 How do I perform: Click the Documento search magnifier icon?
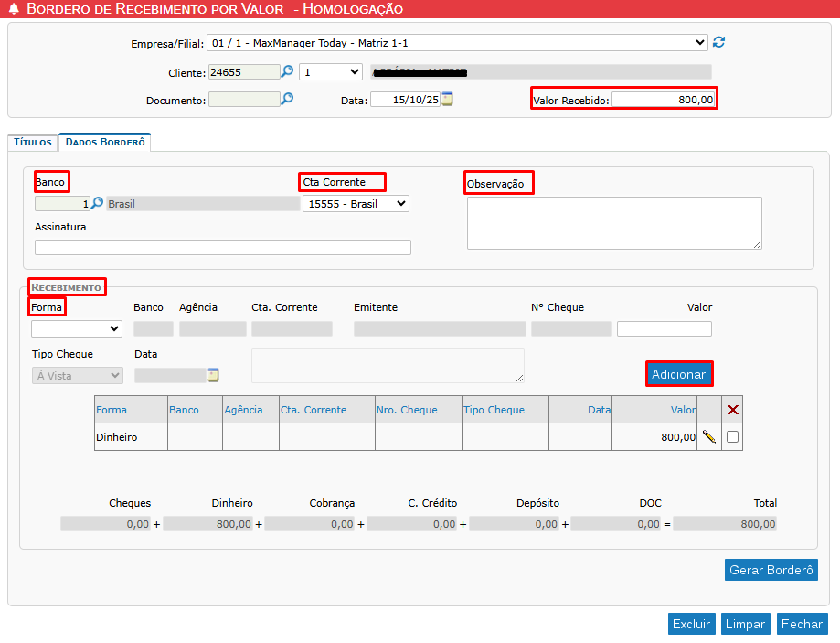click(287, 100)
